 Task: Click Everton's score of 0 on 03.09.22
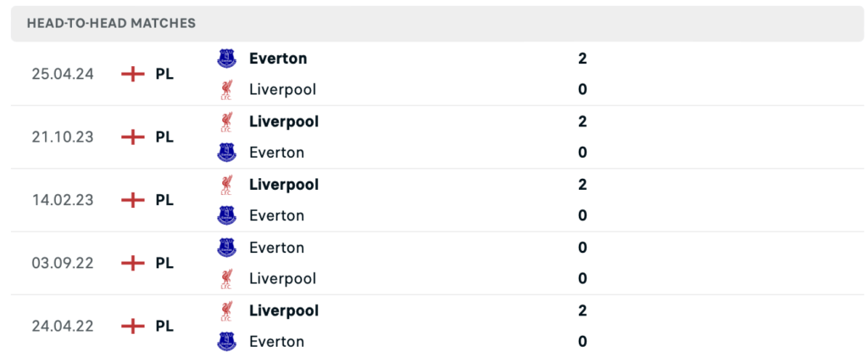pos(582,248)
